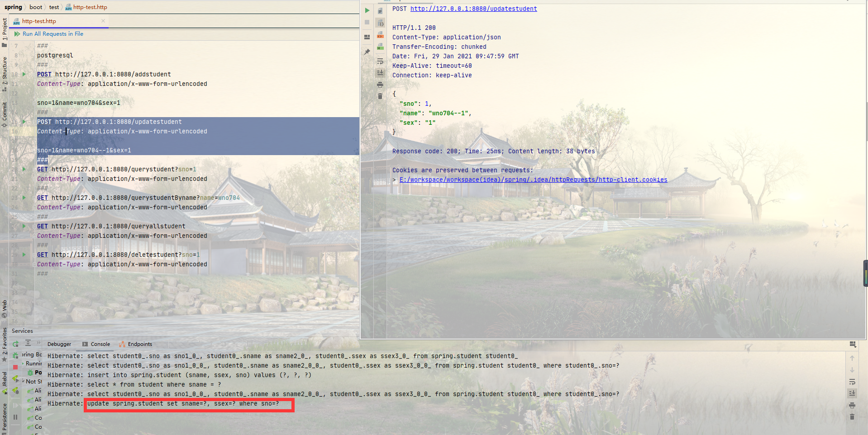Print the response using printer icon in response panel

[x=380, y=85]
